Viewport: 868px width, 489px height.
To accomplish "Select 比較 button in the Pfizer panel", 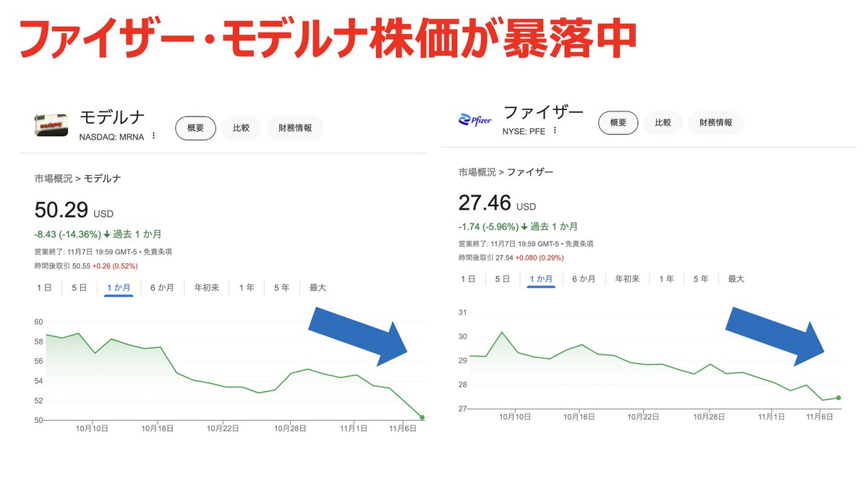I will (x=663, y=123).
